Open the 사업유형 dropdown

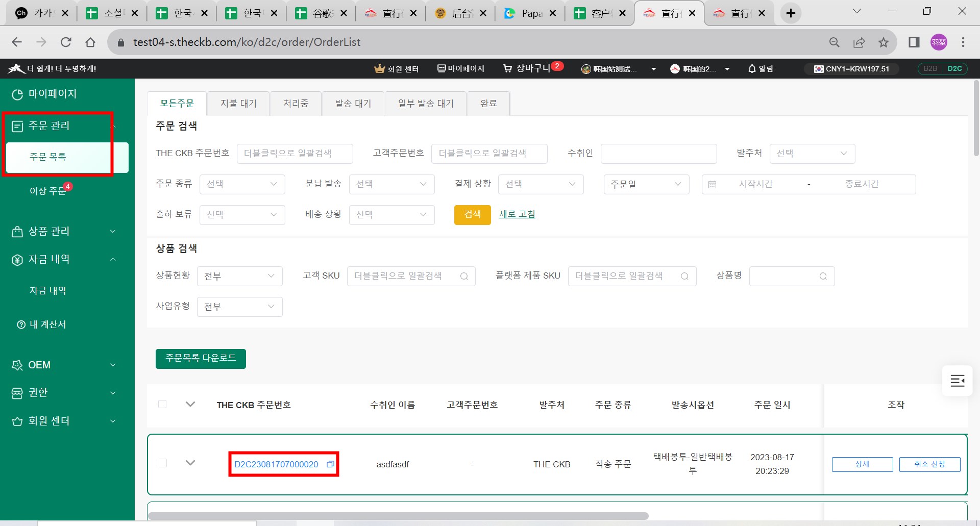coord(239,307)
